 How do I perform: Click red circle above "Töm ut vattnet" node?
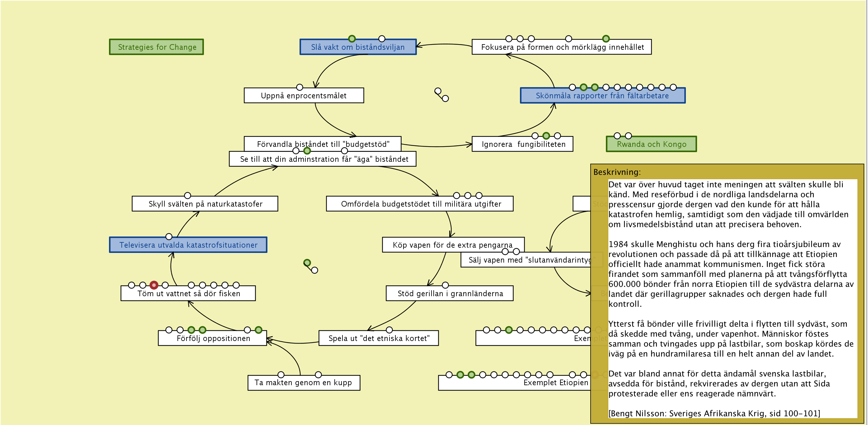[x=154, y=285]
